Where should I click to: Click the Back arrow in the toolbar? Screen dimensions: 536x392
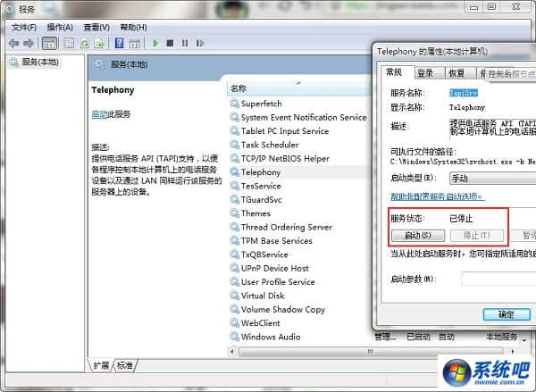[13, 43]
